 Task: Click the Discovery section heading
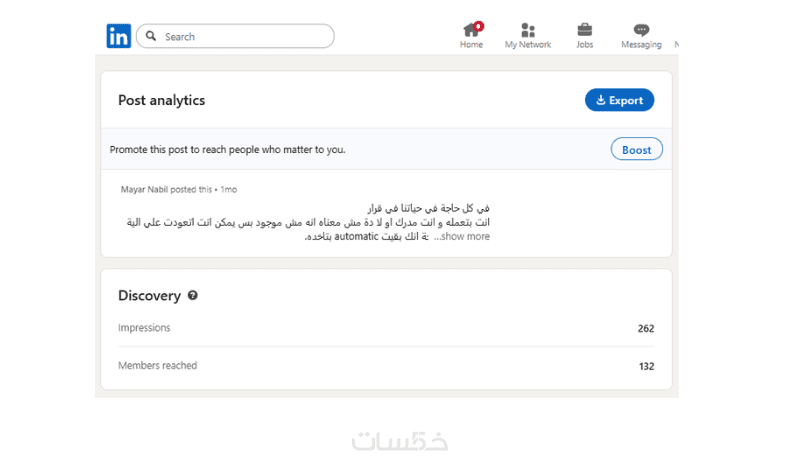click(x=149, y=296)
